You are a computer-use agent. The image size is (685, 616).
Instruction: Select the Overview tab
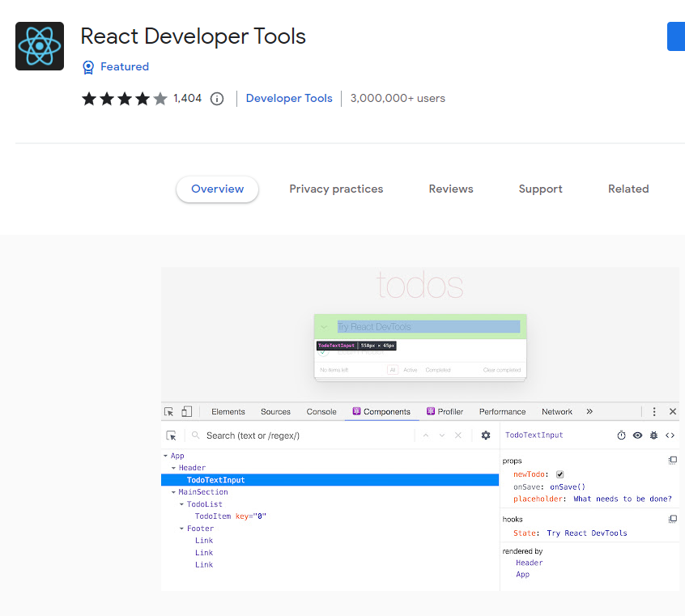pyautogui.click(x=217, y=189)
